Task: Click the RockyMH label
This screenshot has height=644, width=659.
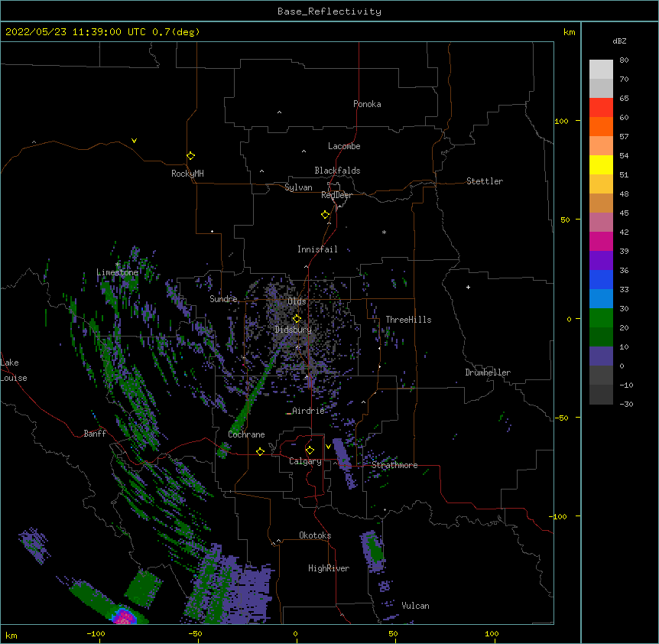Action: pos(187,174)
